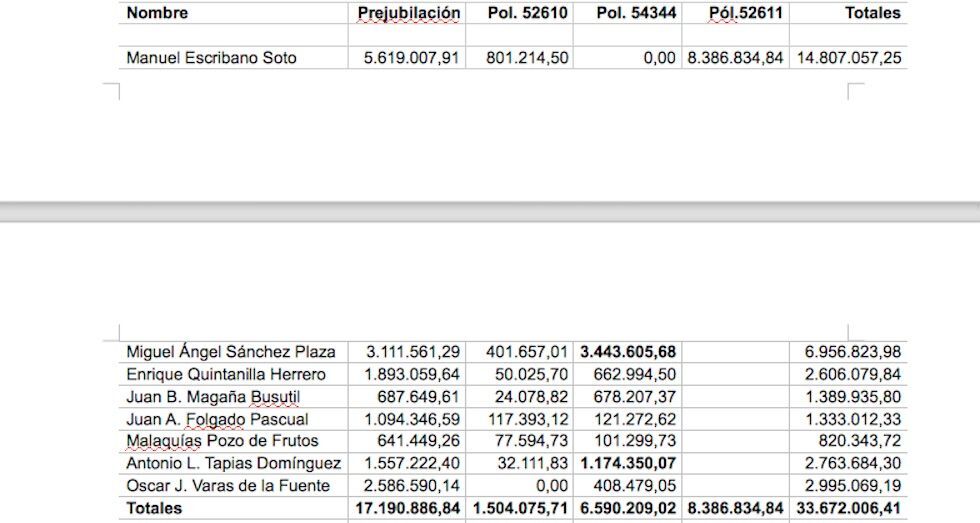The height and width of the screenshot is (523, 980).
Task: Select the value 5.619.007,91 in Manuel's row
Action: pos(411,58)
